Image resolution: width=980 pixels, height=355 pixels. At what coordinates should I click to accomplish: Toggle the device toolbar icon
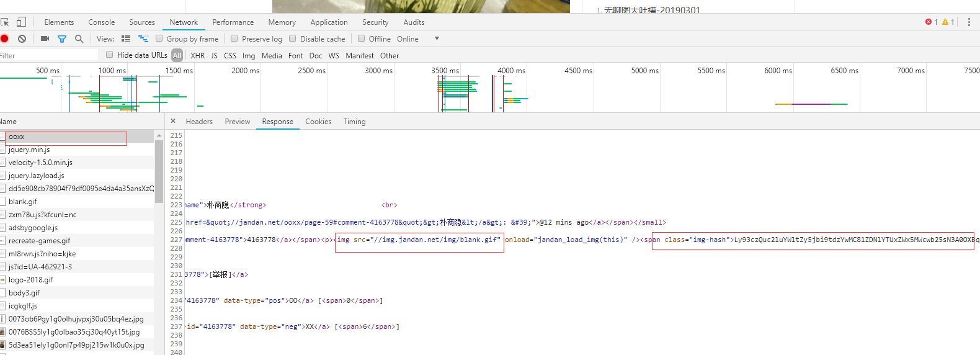click(21, 22)
